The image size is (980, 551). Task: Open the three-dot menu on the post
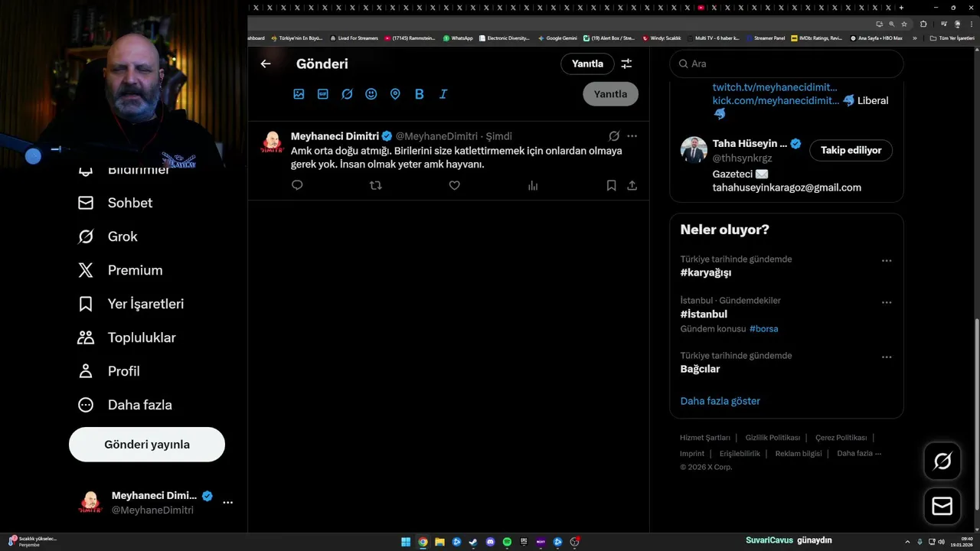coord(632,136)
